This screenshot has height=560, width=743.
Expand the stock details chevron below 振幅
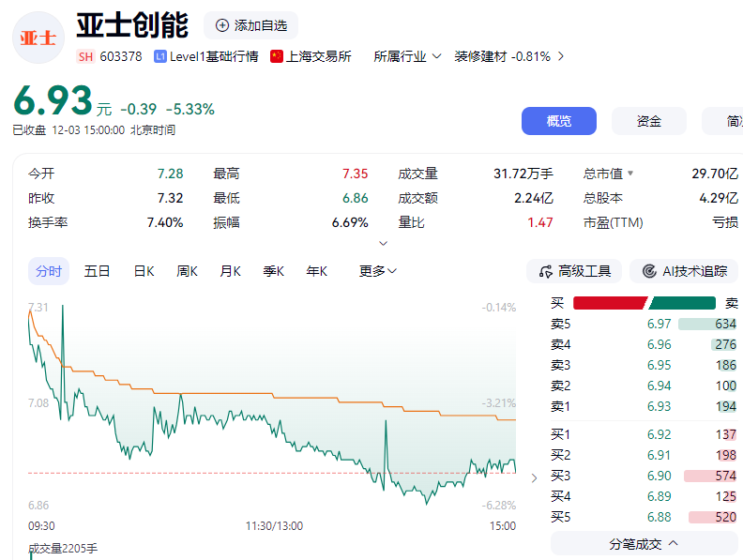383,243
